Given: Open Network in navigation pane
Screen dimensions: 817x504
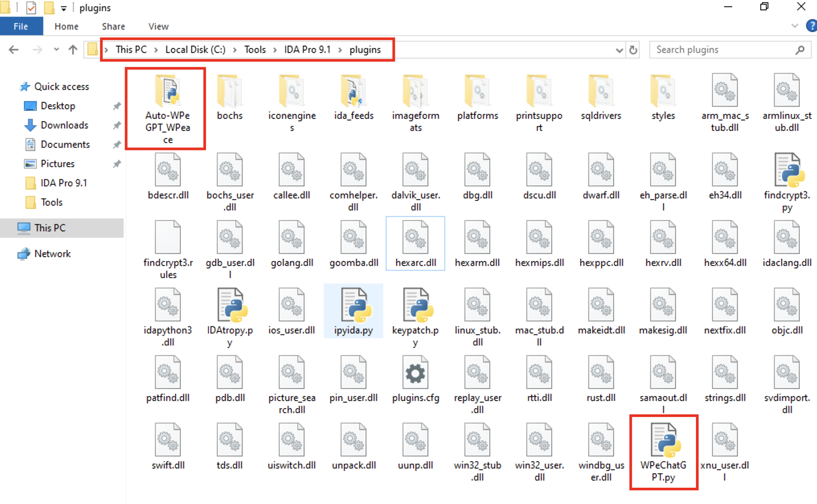Looking at the screenshot, I should [52, 254].
